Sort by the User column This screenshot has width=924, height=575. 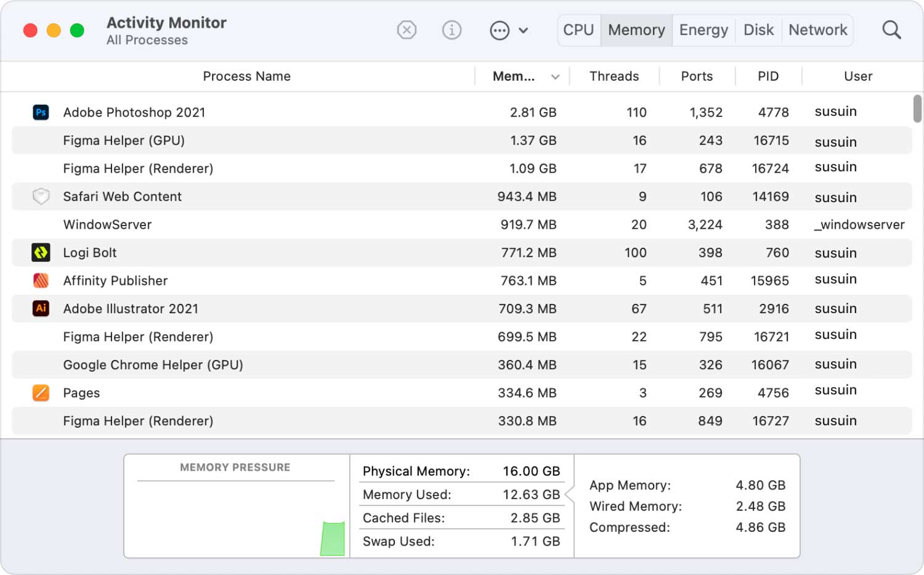point(858,76)
